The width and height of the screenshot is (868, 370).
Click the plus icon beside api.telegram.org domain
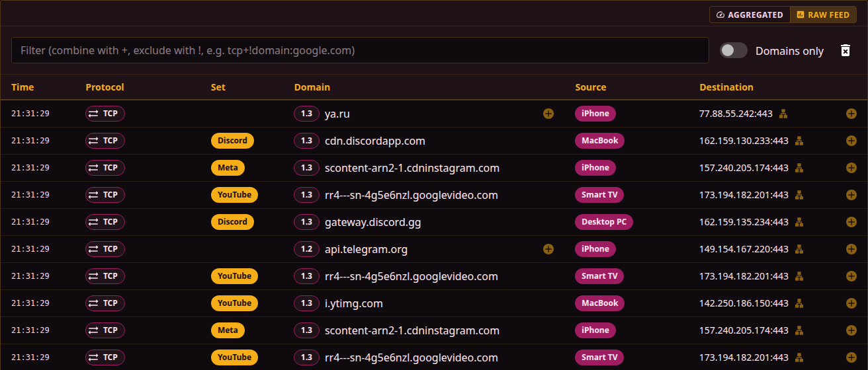[548, 249]
